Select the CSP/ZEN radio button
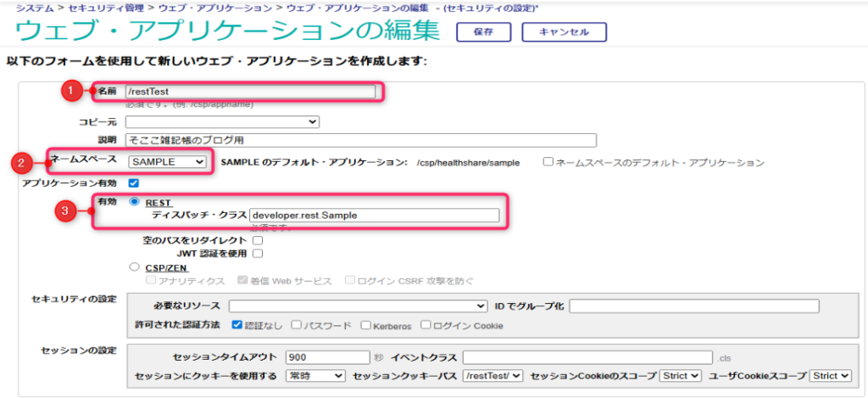This screenshot has width=868, height=398. 133,266
